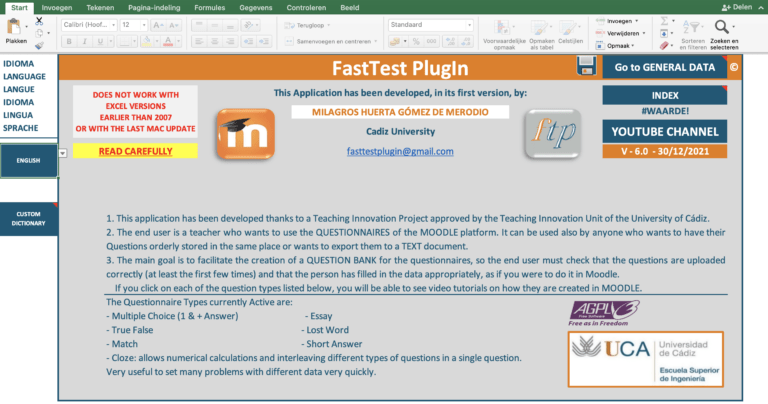Open the language dropdown arrow beside ENGLISH
This screenshot has width=768, height=404.
63,153
